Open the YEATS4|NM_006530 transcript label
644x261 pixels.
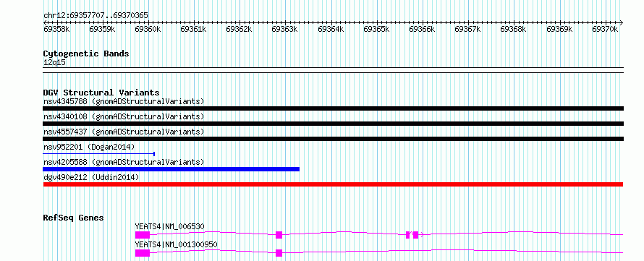[x=169, y=226]
